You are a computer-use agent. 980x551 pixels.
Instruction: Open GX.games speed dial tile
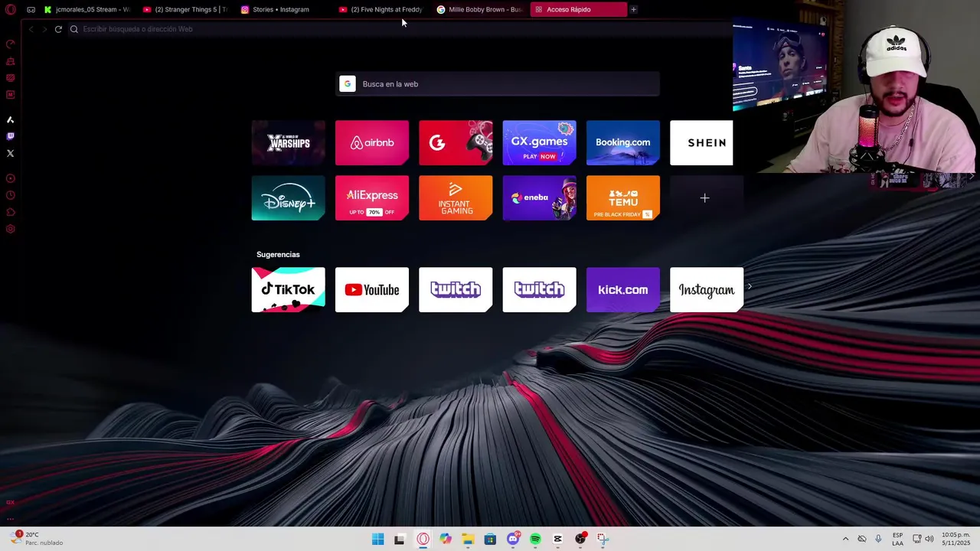click(x=539, y=142)
